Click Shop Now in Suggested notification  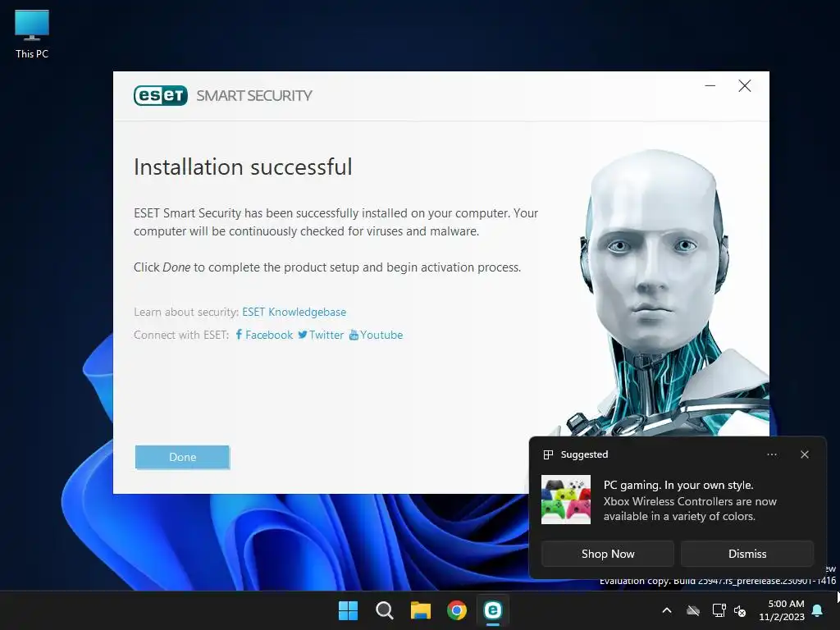[608, 554]
